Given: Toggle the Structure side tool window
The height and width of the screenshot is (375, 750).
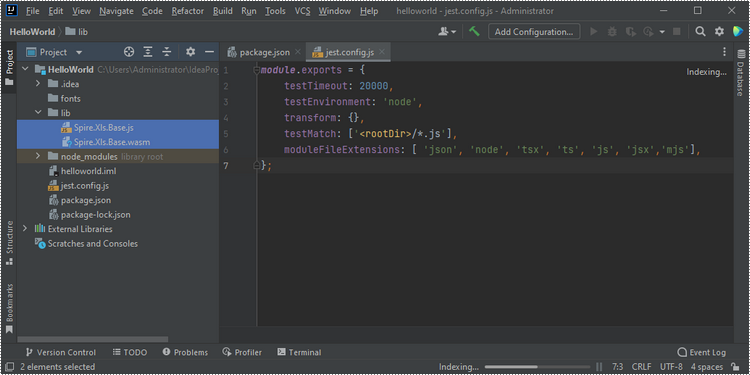Looking at the screenshot, I should point(9,243).
